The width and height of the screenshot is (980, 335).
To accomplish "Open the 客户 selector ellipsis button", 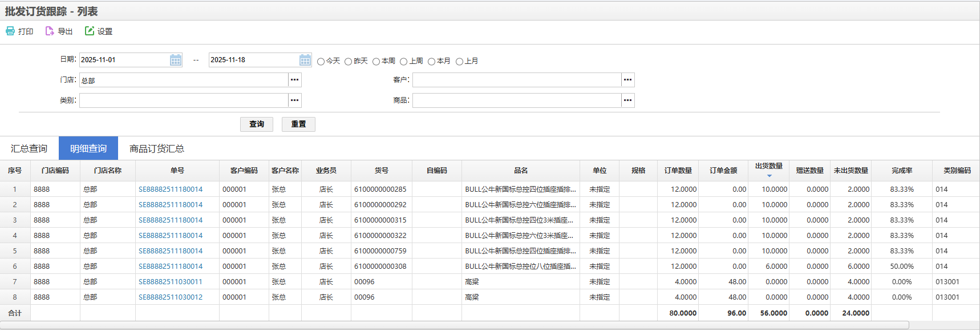I will click(627, 80).
